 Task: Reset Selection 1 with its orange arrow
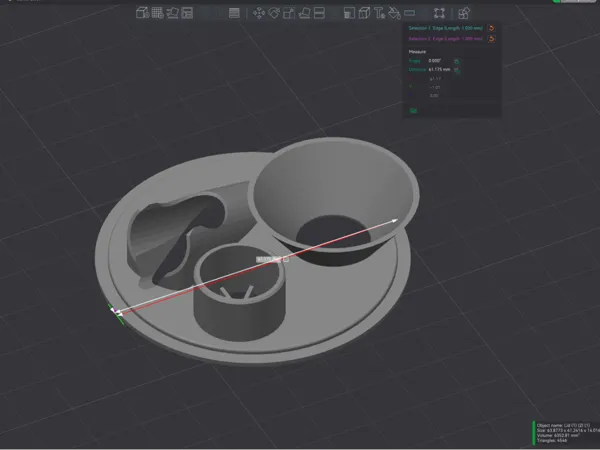coord(492,28)
